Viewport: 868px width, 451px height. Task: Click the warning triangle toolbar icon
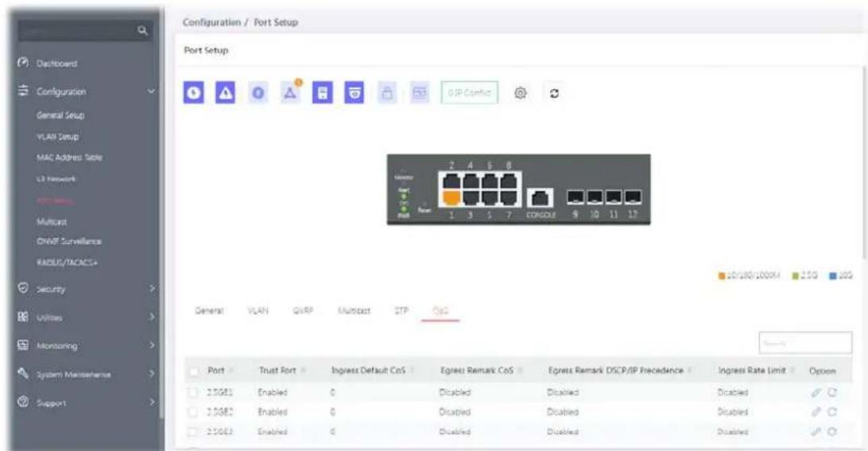click(x=225, y=92)
